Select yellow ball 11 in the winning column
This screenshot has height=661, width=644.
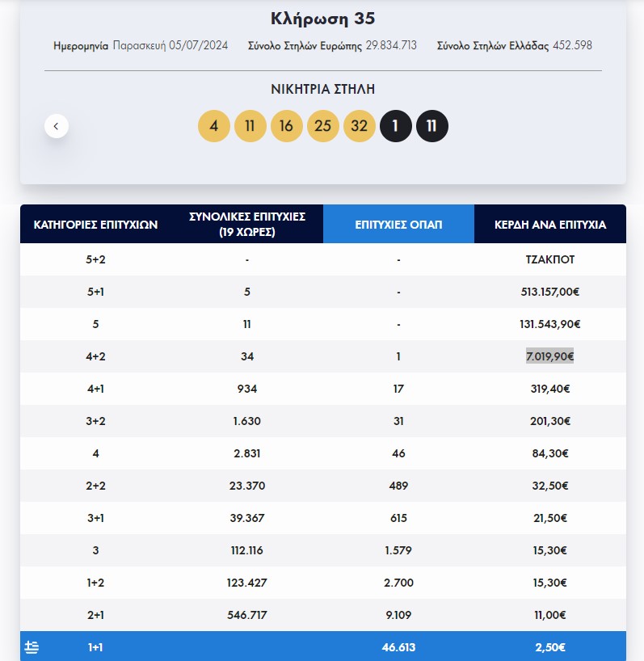(x=250, y=126)
